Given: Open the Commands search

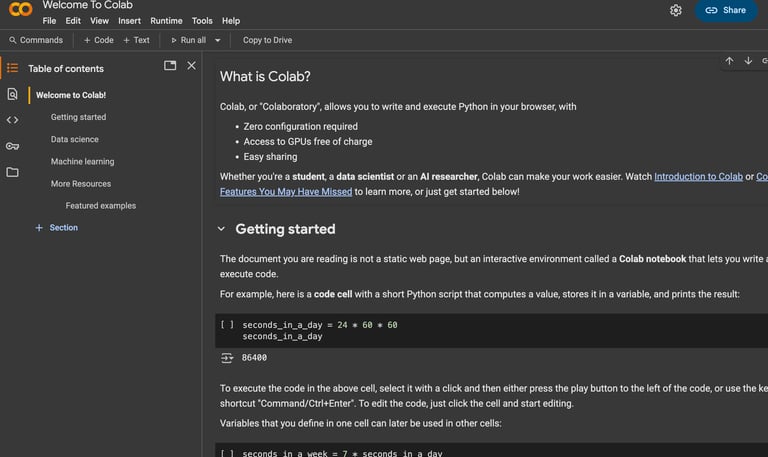Looking at the screenshot, I should (36, 40).
